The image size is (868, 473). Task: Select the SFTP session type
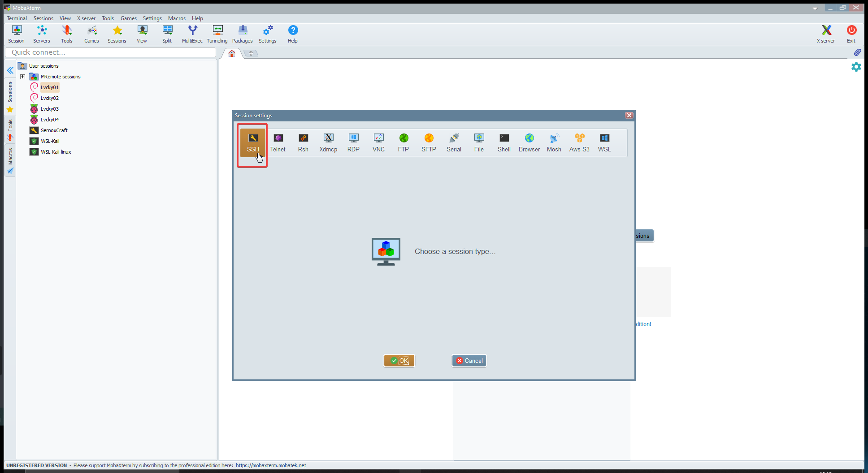(x=429, y=142)
